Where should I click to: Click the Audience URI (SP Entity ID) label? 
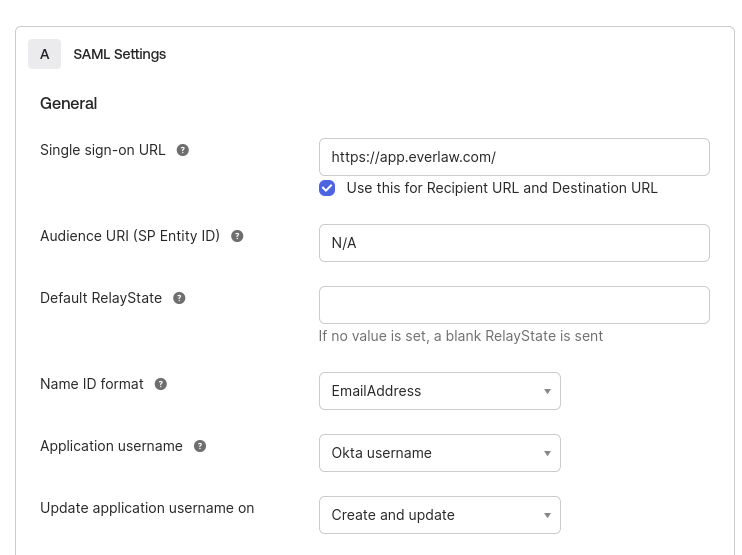(130, 236)
